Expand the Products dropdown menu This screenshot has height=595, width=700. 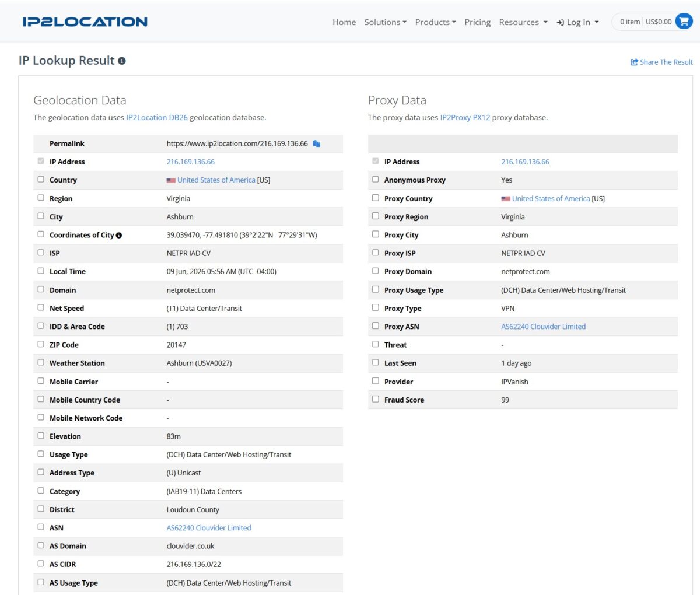[435, 22]
